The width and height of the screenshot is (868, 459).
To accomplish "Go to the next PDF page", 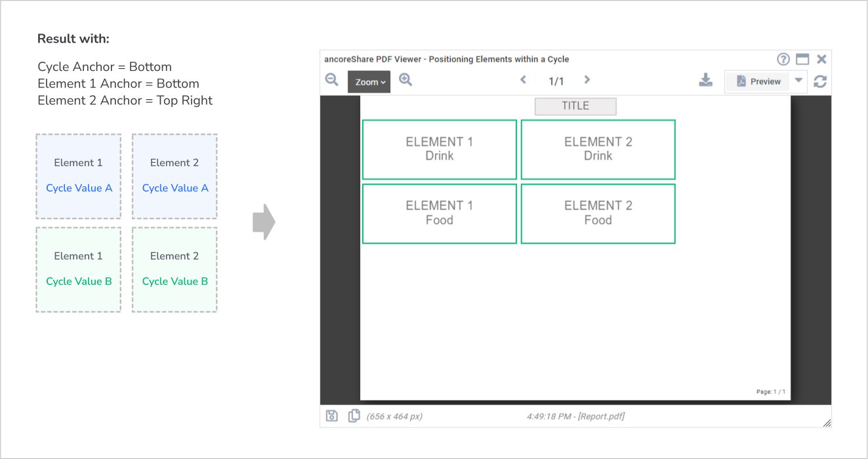I will tap(587, 80).
